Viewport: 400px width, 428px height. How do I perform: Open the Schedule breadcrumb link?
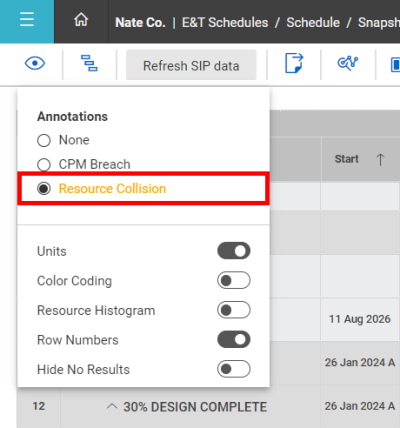313,23
